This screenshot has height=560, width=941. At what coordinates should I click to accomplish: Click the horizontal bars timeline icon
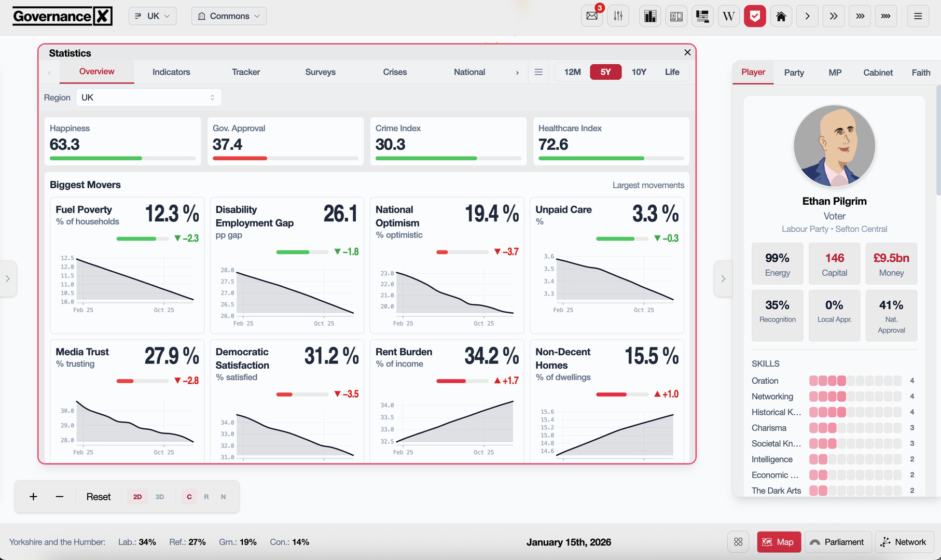point(702,16)
